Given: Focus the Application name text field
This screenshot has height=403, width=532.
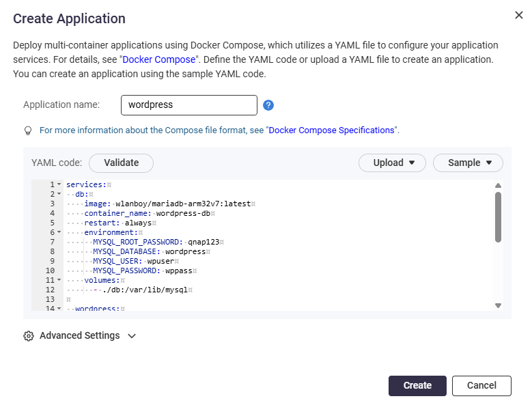Looking at the screenshot, I should pyautogui.click(x=188, y=105).
